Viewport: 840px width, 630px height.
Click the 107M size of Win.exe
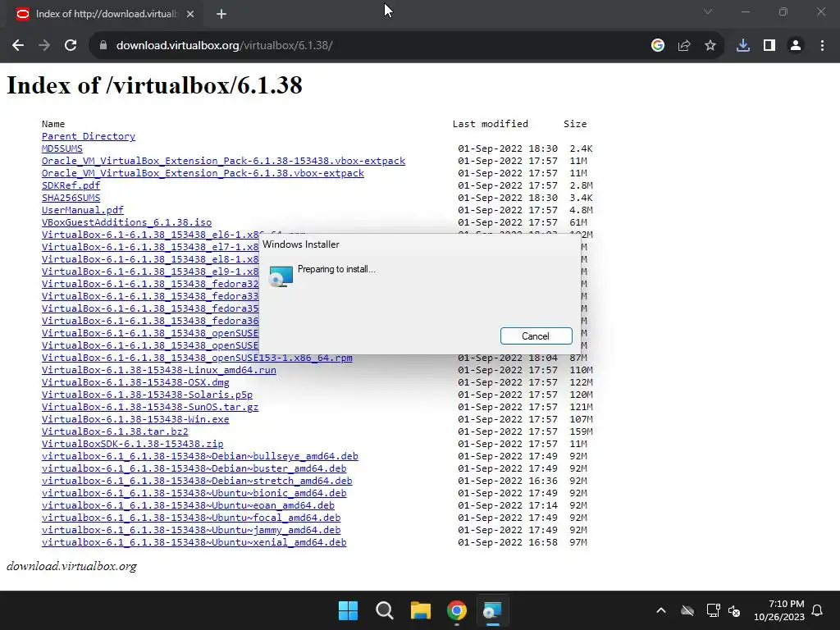(582, 419)
